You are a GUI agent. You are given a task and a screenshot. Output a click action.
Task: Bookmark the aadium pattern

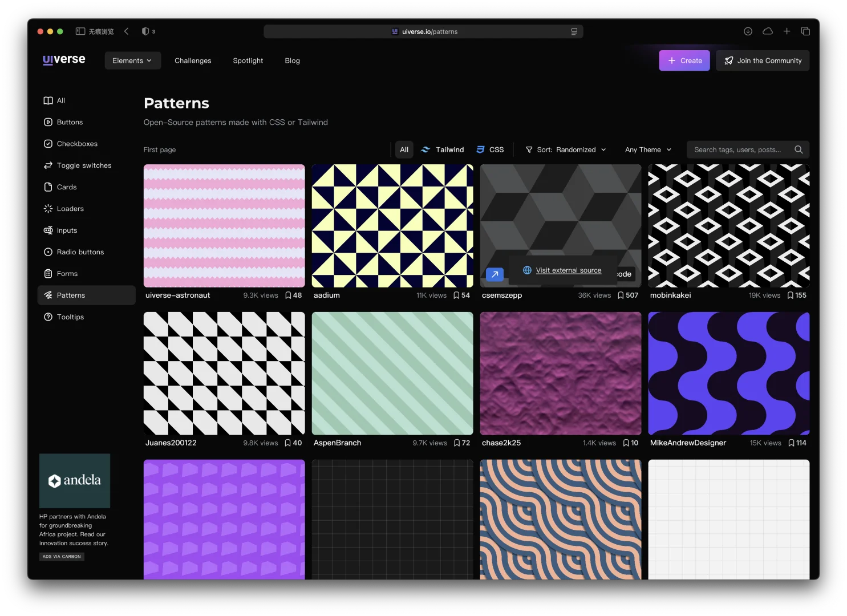(457, 295)
